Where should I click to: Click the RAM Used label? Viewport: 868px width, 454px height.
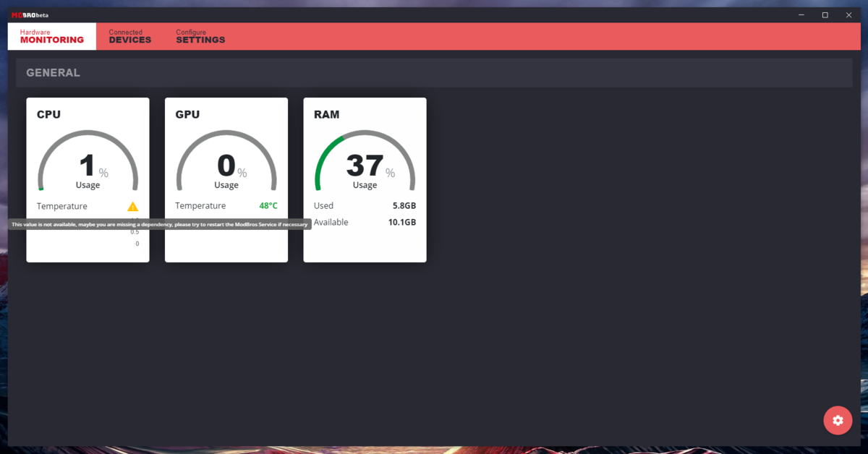[x=323, y=206]
